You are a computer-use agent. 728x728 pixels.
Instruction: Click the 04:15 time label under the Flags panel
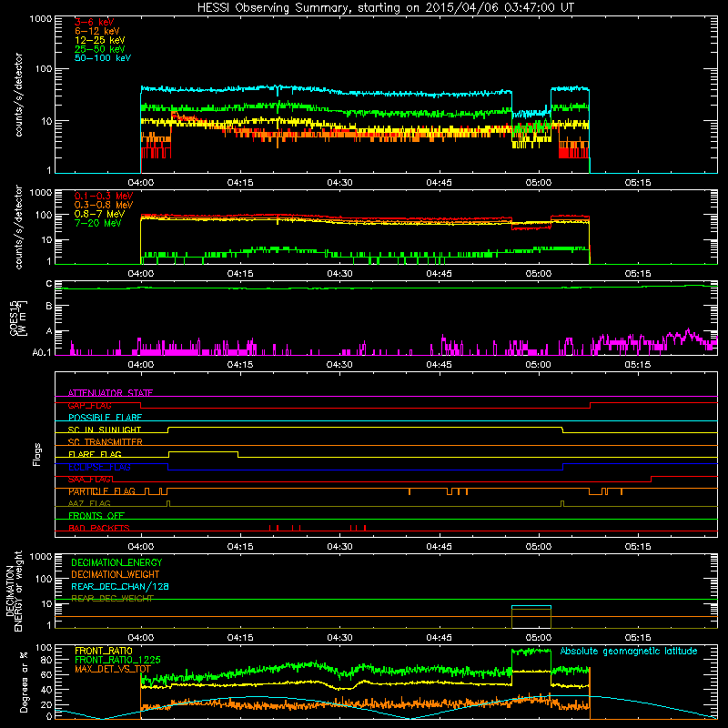(240, 547)
